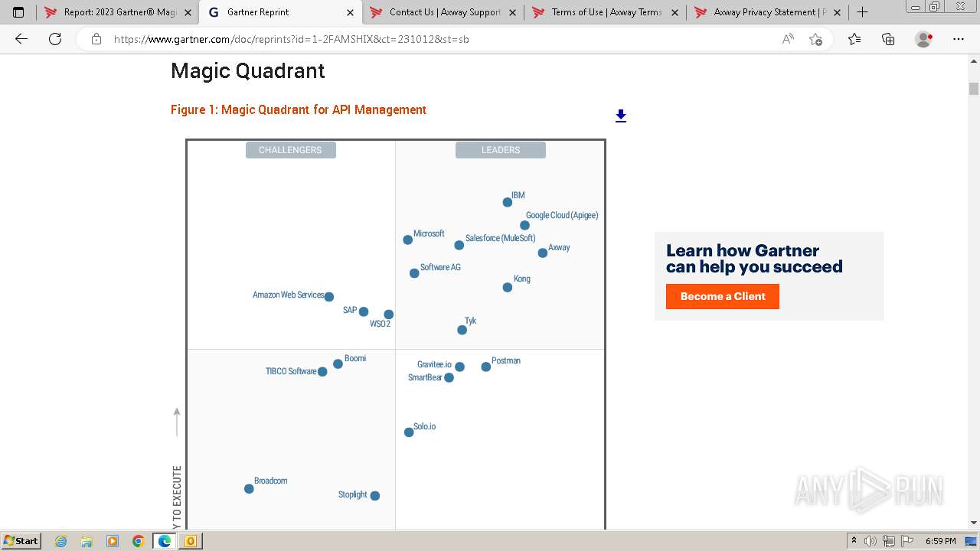Toggle Read Aloud in address bar
Viewport: 980px width, 551px height.
coord(788,39)
